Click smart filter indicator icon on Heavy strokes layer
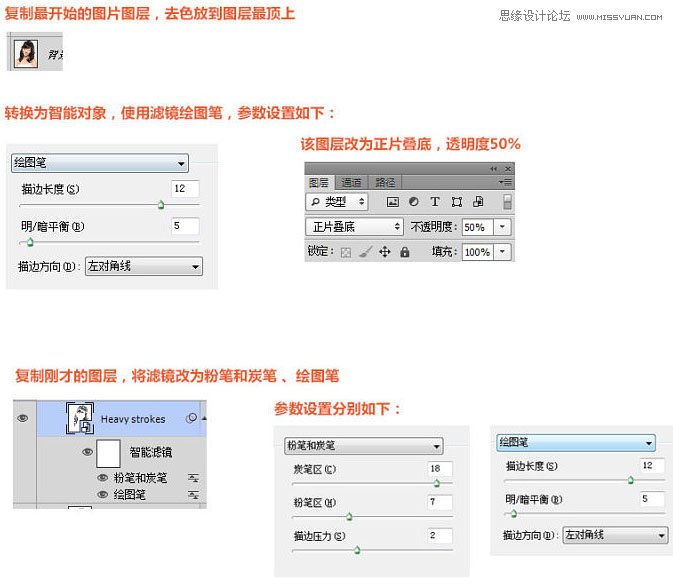 click(192, 418)
